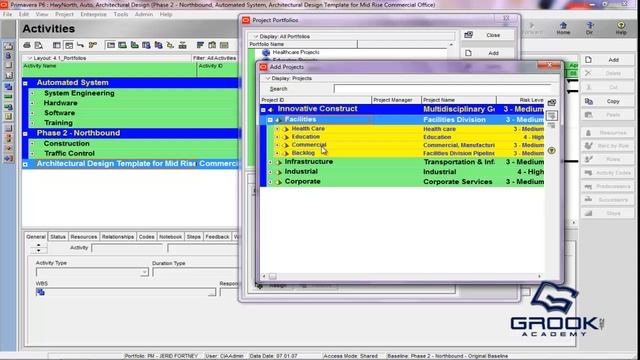
Task: Click the Health Care project node icon
Action: click(x=286, y=129)
